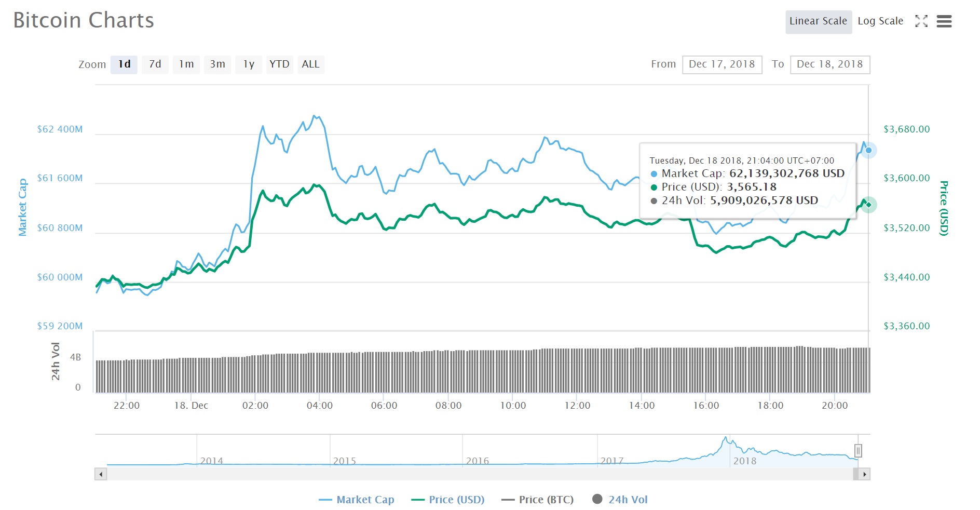
Task: Select the 1m zoom range
Action: click(x=186, y=64)
